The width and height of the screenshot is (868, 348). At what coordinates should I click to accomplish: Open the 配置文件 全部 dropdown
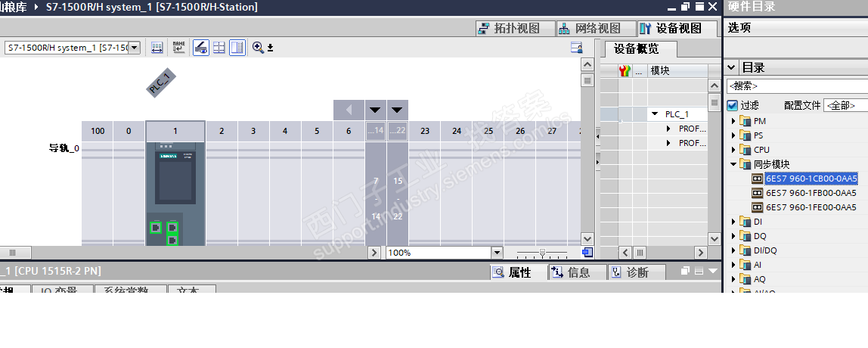click(x=846, y=105)
